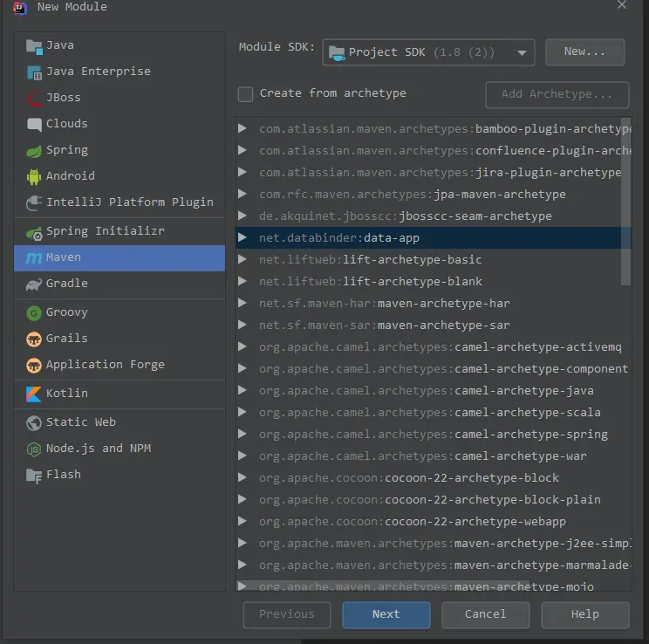Screen dimensions: 649x644
Task: Pick the IntelliJ Platform Plugin icon
Action: 34,203
